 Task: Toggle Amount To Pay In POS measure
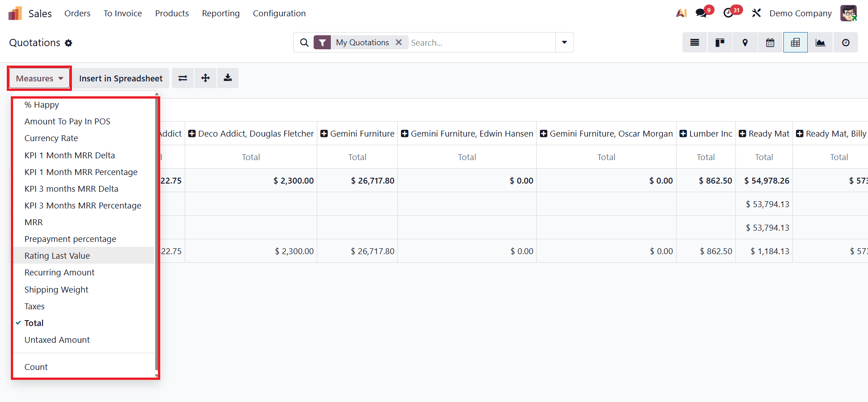coord(84,122)
